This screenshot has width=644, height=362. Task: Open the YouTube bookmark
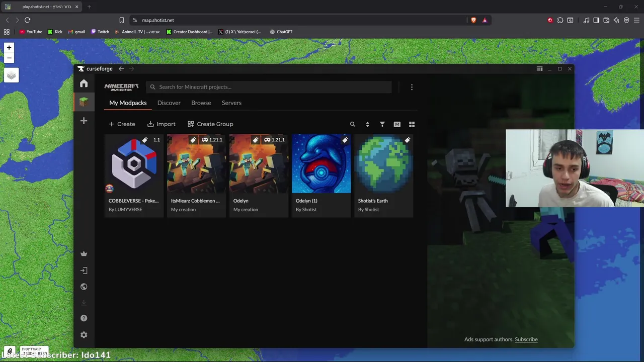(x=31, y=32)
